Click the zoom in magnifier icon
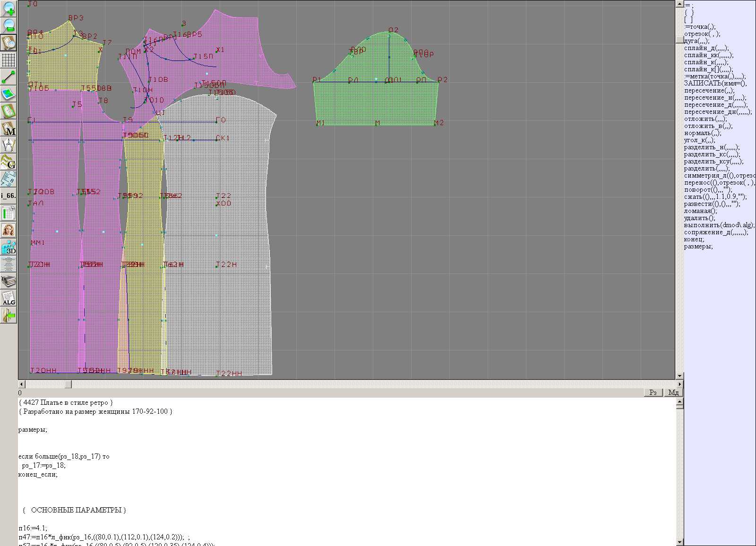The width and height of the screenshot is (756, 546). (x=9, y=9)
